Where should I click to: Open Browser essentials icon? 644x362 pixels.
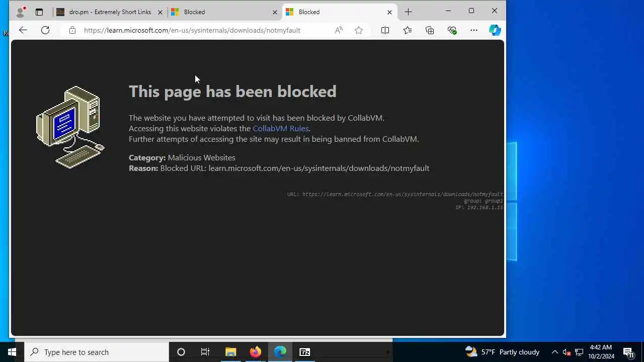(452, 30)
